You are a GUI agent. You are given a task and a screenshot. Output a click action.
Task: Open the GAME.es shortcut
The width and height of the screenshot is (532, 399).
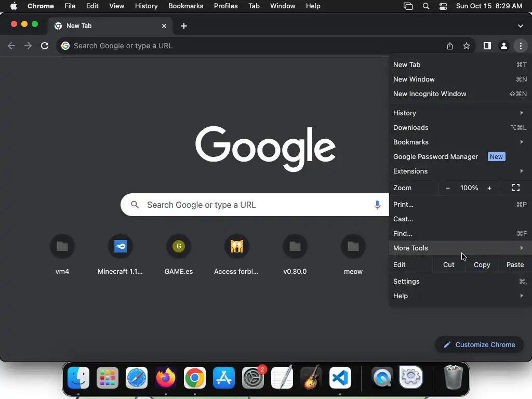[179, 255]
